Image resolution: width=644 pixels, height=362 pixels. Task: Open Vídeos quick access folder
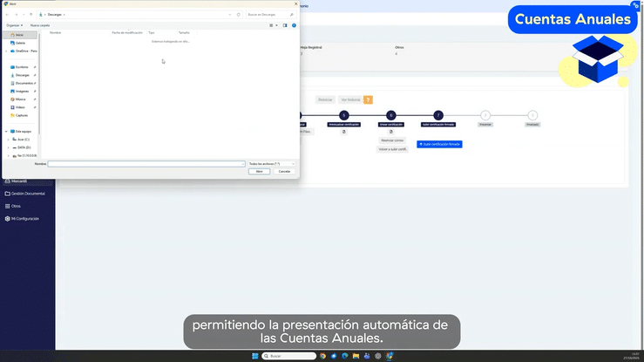[x=20, y=107]
